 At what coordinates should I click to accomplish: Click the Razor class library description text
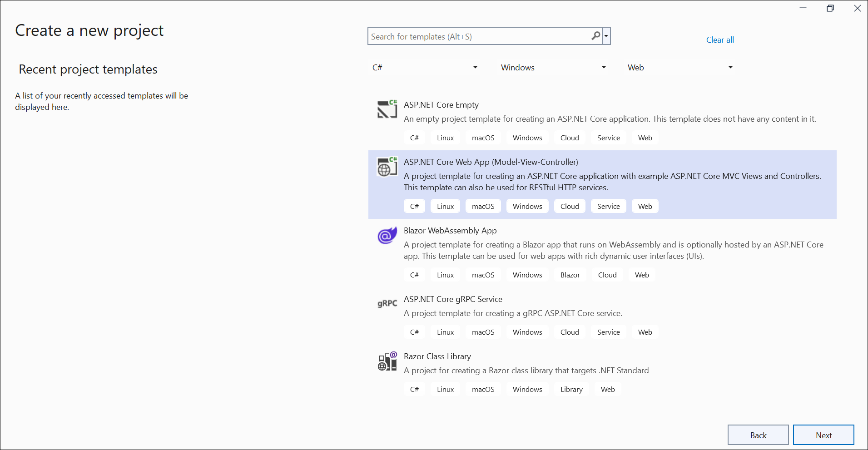click(x=526, y=371)
